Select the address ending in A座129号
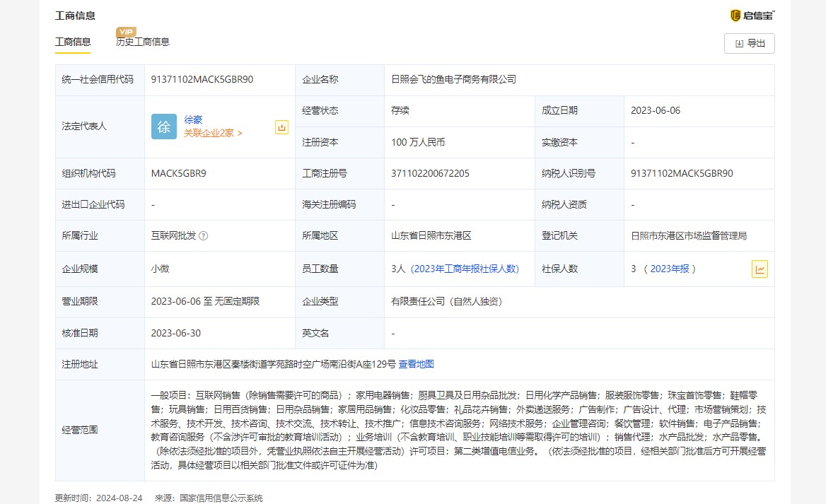Image resolution: width=826 pixels, height=504 pixels. (274, 364)
